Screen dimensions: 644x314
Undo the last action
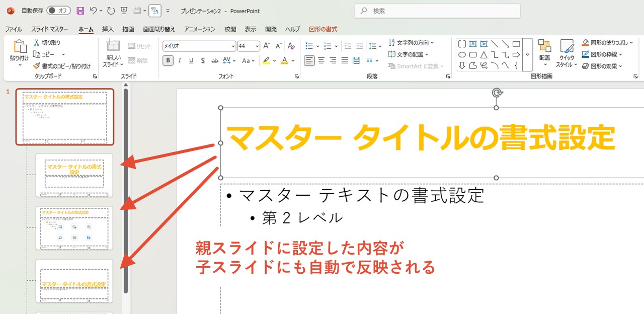coord(94,11)
